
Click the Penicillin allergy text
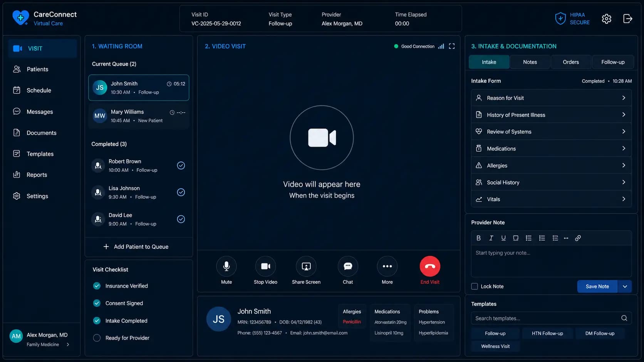(352, 322)
